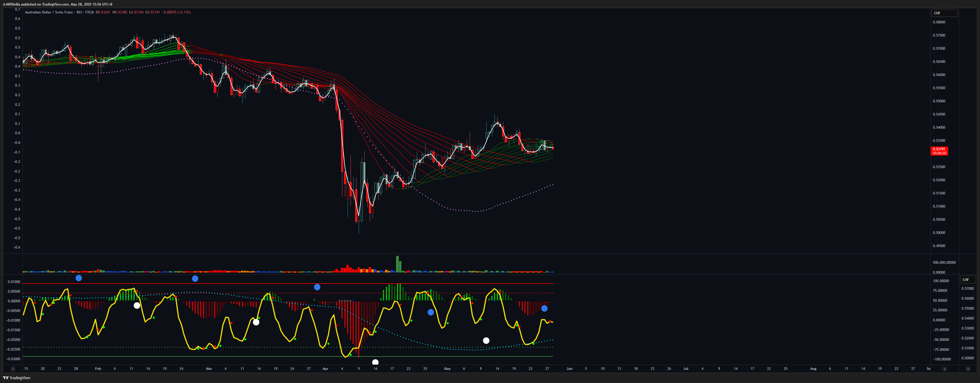This screenshot has height=383, width=980.
Task: Click the 0.49500 price axis label
Action: coord(939,246)
